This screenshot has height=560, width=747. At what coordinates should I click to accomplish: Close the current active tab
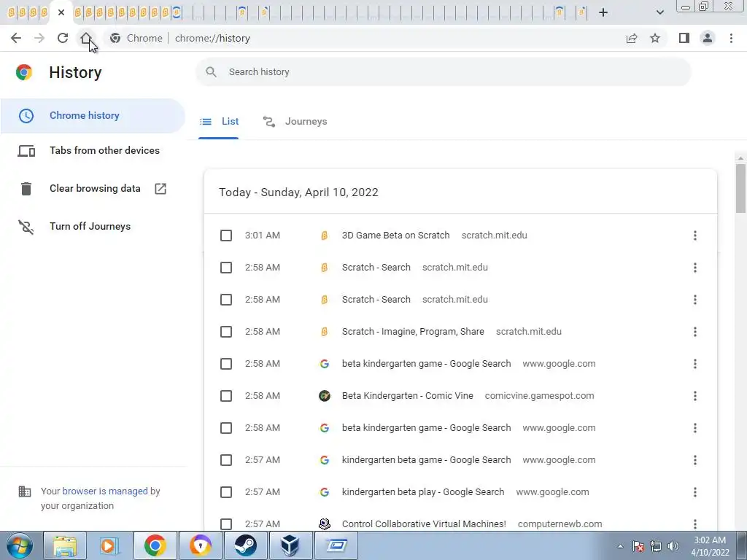61,12
